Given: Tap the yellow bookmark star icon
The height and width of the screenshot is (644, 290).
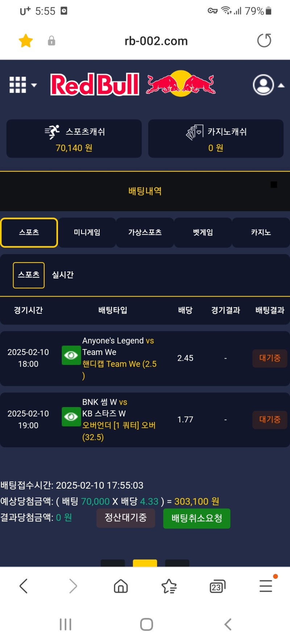Looking at the screenshot, I should [26, 41].
